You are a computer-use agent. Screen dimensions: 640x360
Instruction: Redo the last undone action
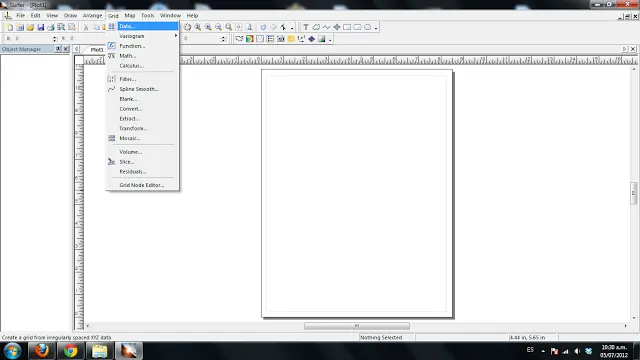(x=273, y=27)
